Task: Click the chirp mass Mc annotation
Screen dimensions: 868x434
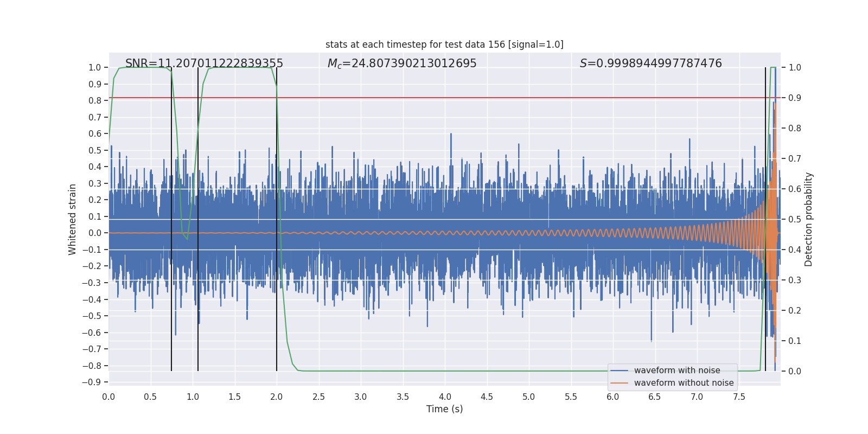Action: point(402,63)
